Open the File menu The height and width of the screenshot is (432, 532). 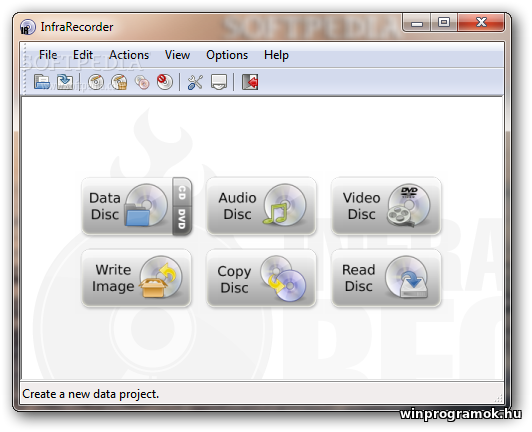tap(48, 55)
